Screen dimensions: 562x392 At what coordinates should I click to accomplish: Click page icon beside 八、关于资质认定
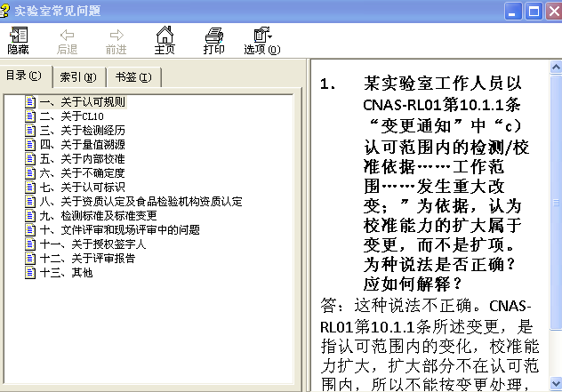(x=30, y=202)
